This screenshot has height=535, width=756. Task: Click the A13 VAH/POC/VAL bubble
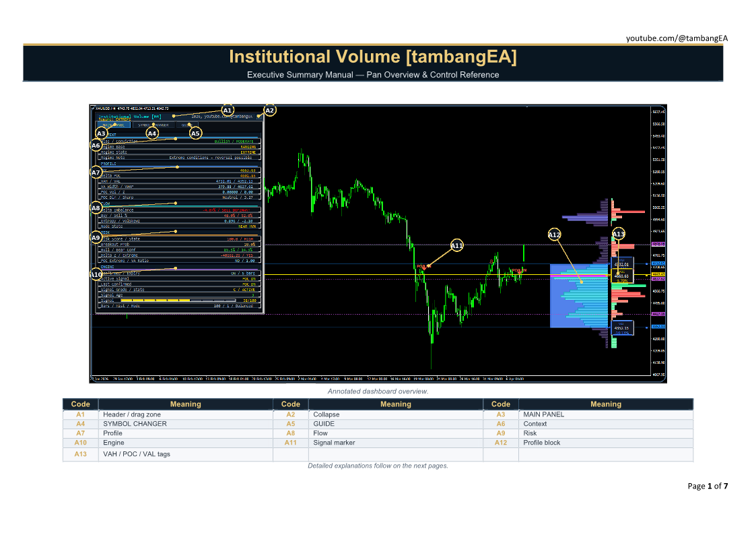click(x=619, y=234)
